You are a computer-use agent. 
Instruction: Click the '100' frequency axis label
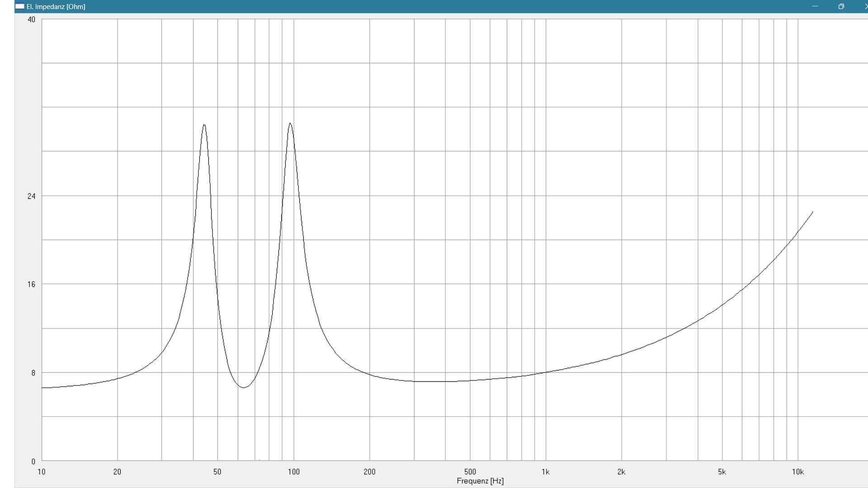294,472
